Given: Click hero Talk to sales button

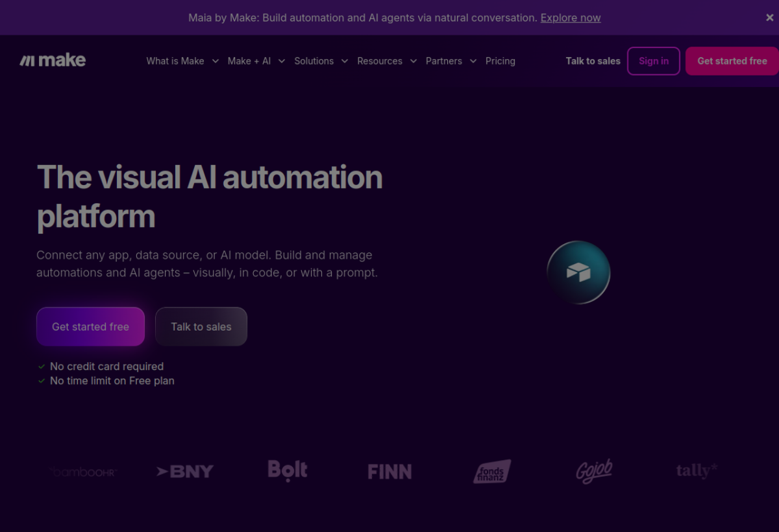Looking at the screenshot, I should pos(201,326).
